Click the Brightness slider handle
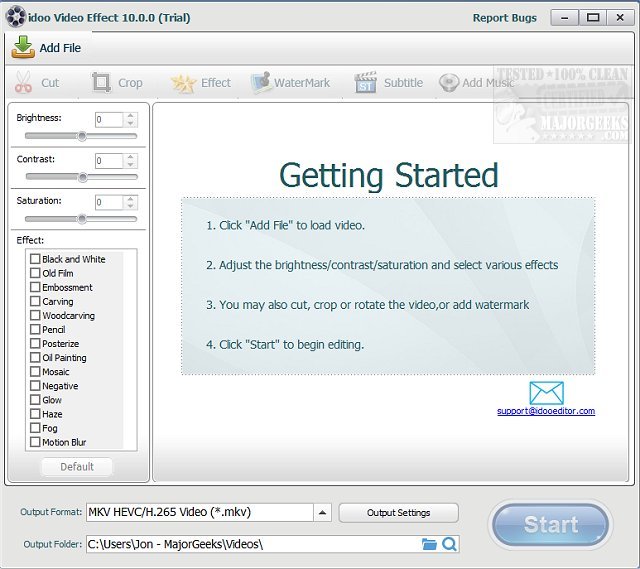640x569 pixels. 82,136
